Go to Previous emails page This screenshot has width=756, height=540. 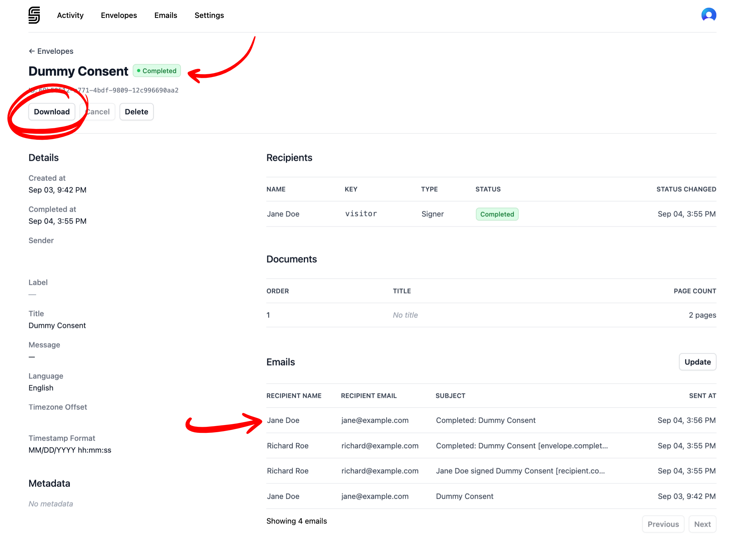pyautogui.click(x=663, y=524)
